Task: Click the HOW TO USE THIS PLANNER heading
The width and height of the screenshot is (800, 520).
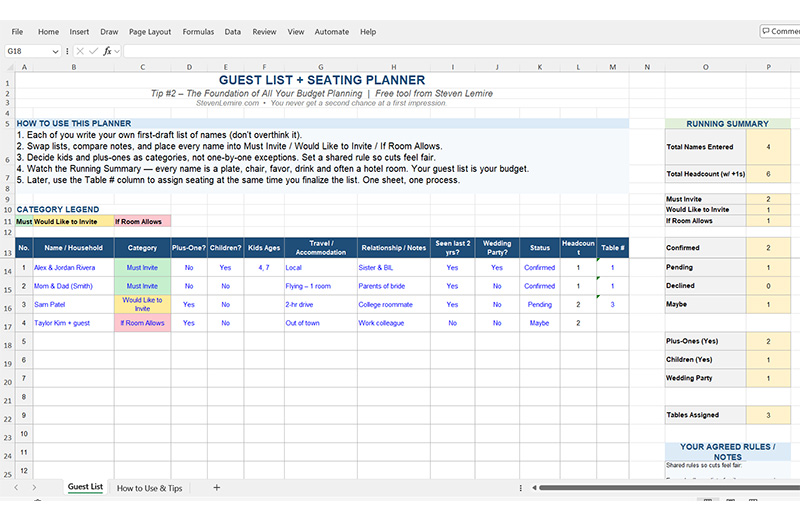Action: tap(74, 123)
